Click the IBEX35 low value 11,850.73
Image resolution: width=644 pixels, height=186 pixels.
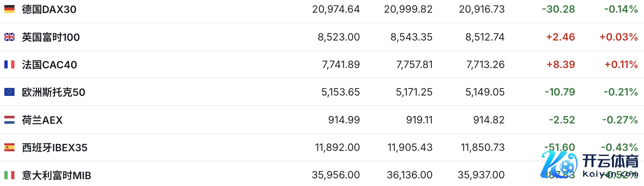coord(482,148)
